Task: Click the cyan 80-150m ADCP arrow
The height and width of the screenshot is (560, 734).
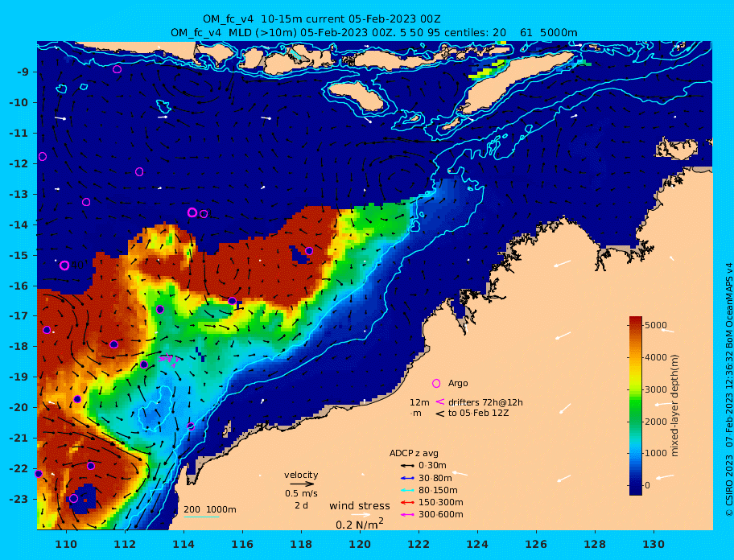Action: 406,490
